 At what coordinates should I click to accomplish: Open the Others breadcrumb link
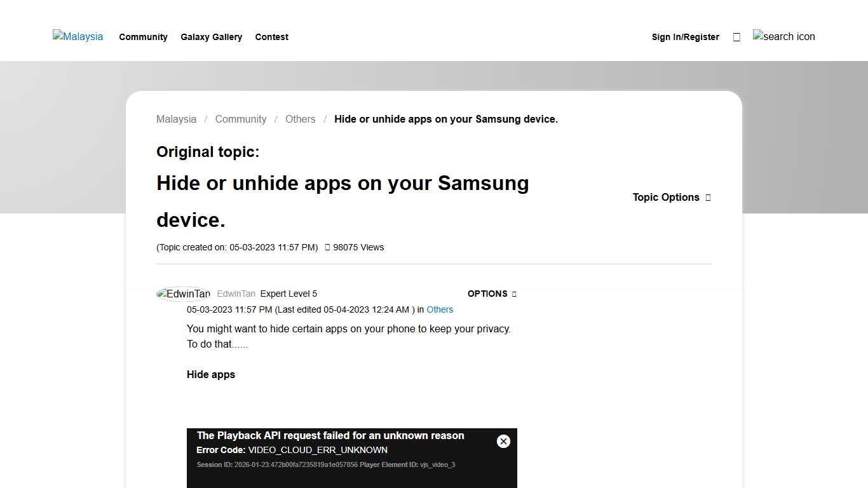[300, 119]
